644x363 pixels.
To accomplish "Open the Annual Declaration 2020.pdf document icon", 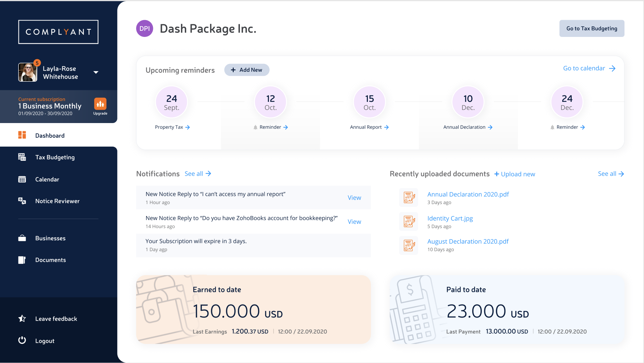I will [409, 198].
